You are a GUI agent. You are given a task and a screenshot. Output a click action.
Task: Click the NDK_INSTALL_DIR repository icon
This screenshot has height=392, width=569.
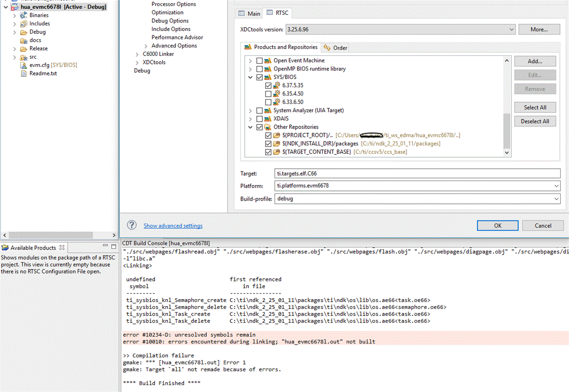[x=277, y=144]
